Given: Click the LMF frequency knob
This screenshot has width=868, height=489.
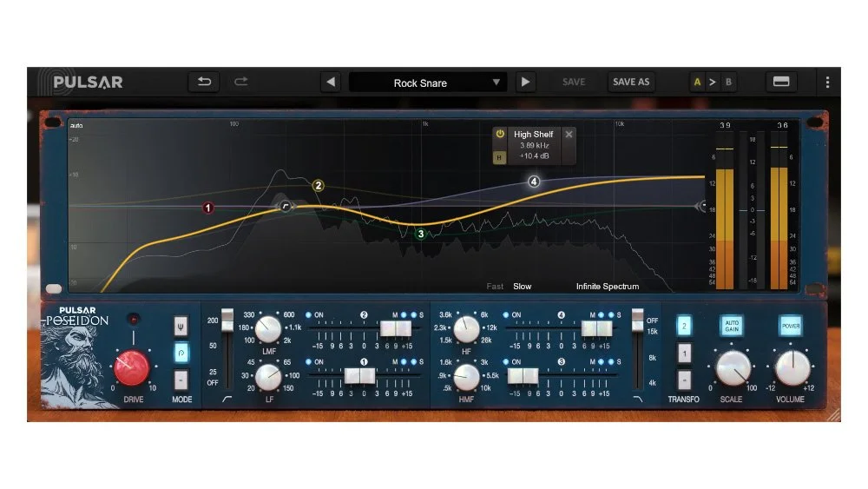Looking at the screenshot, I should (x=268, y=329).
